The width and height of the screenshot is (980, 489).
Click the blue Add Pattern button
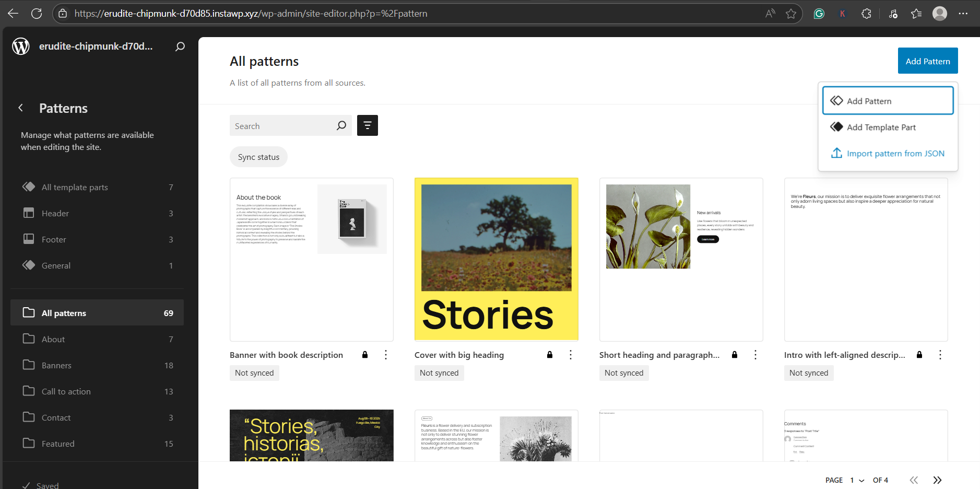928,61
